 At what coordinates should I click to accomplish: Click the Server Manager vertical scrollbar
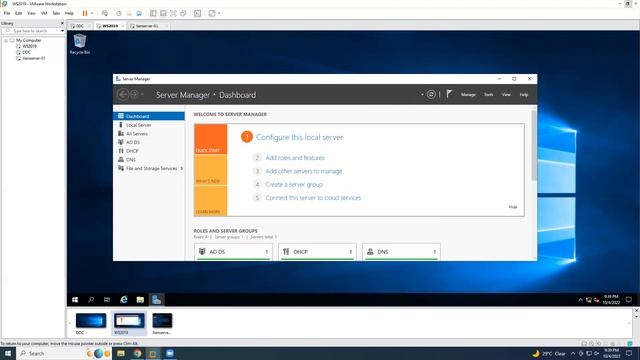click(x=534, y=145)
